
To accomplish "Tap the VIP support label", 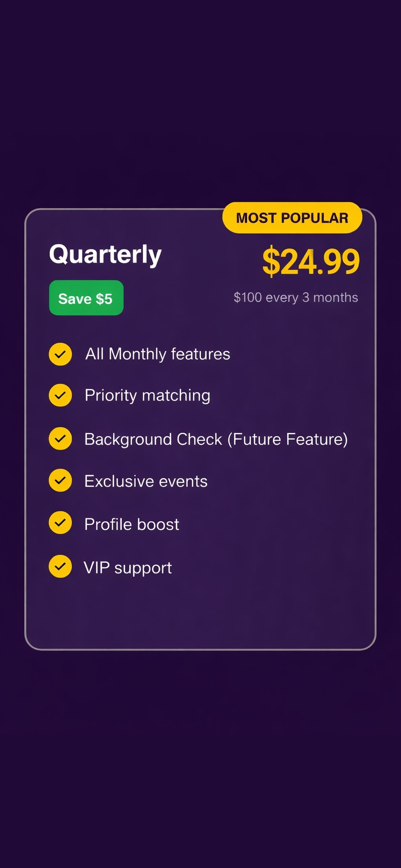I will coord(128,568).
